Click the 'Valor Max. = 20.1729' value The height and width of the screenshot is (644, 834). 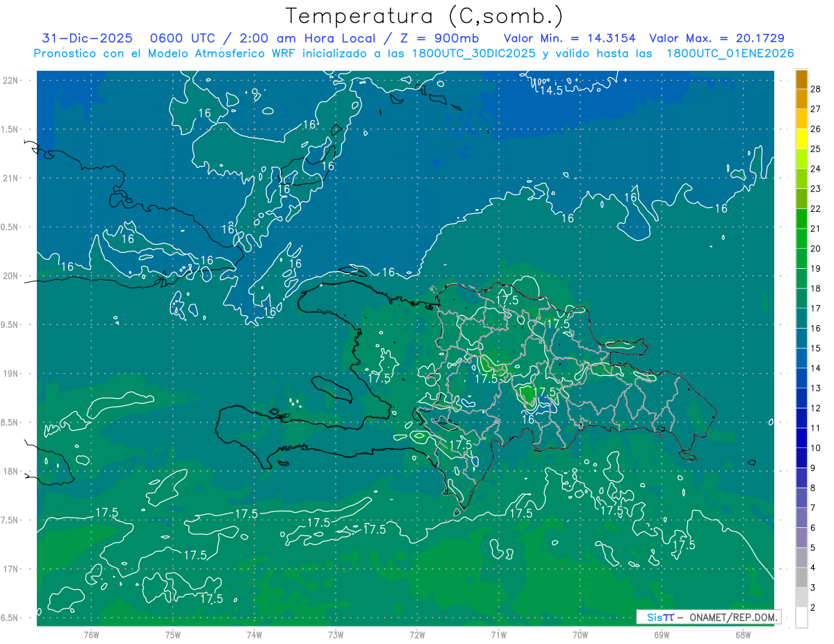(x=717, y=38)
